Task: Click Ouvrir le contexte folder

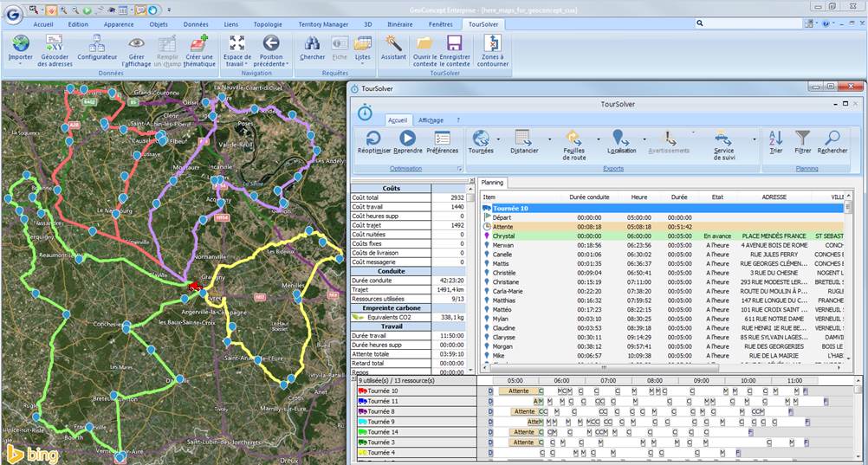Action: (424, 44)
